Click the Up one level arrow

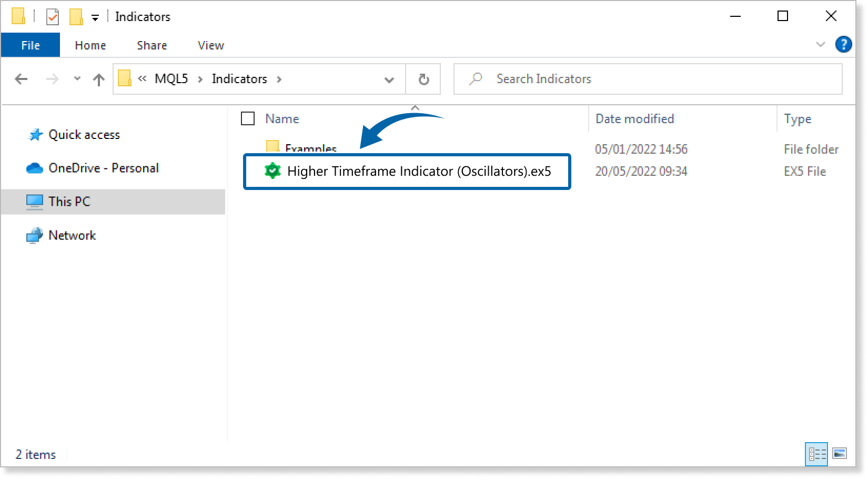98,79
